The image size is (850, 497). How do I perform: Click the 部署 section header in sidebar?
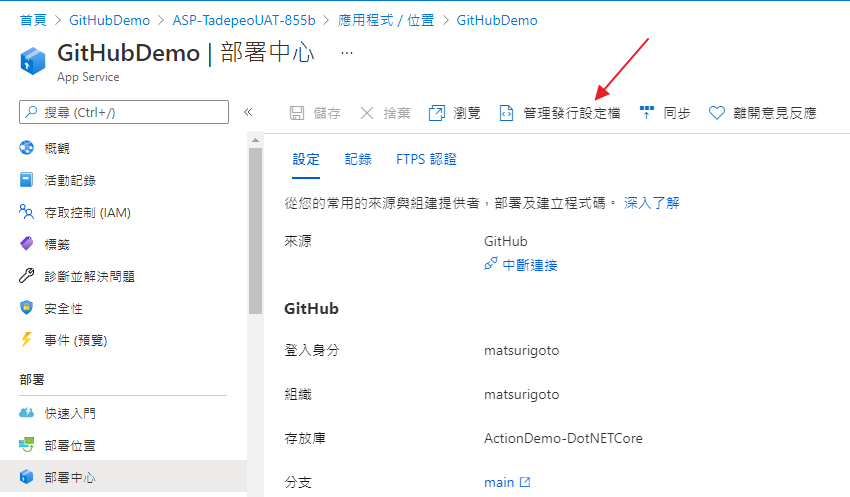coord(32,379)
